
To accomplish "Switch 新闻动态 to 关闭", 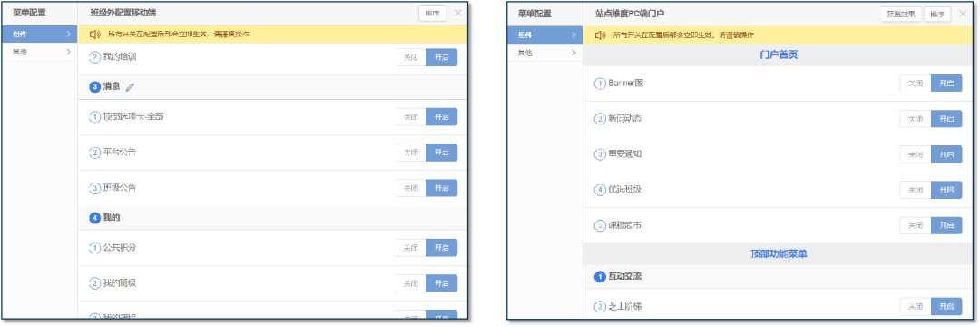I will coord(916,119).
